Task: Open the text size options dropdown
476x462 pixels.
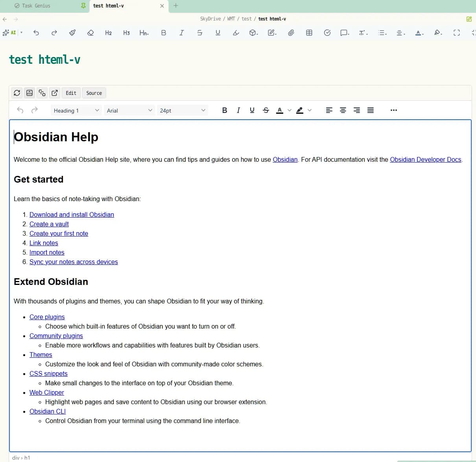Action: tap(363, 33)
